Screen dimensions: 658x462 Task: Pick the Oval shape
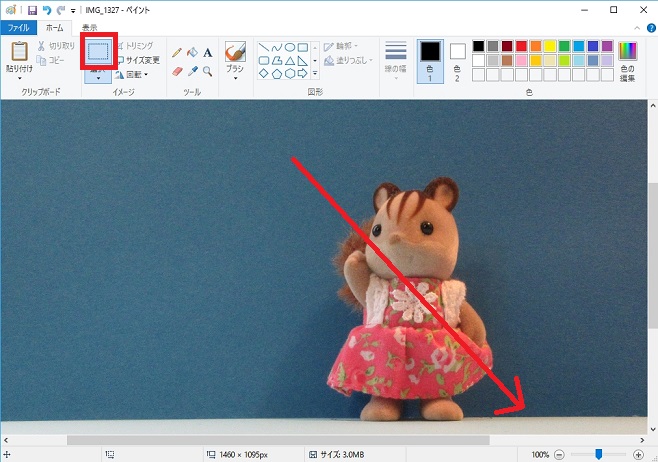click(x=290, y=47)
